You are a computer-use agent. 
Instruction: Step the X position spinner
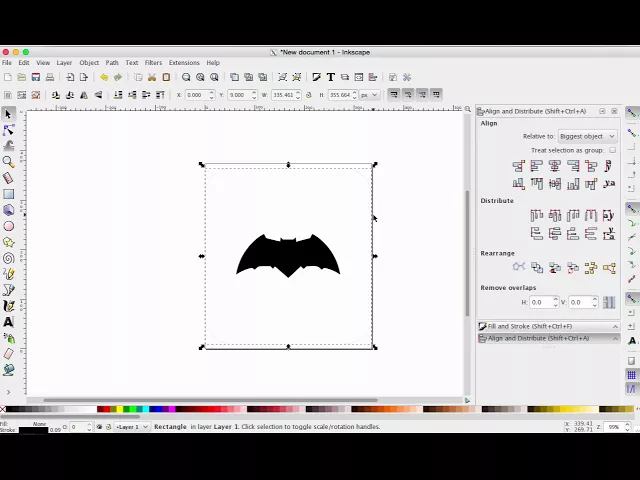click(211, 95)
